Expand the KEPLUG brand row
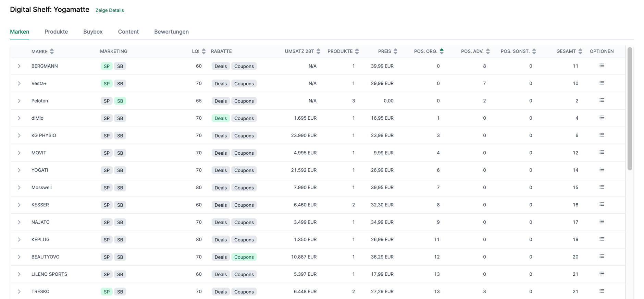644x299 pixels. point(19,240)
